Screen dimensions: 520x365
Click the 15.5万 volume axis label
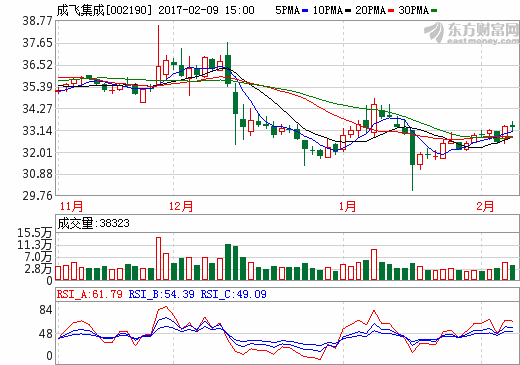[35, 233]
